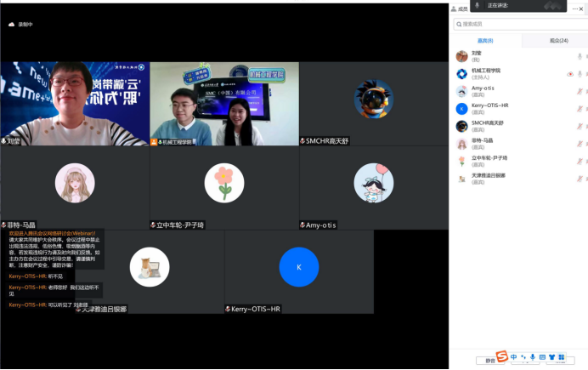Select Kerry~OTIS~HR in the member list
The image size is (588, 370).
coord(490,106)
